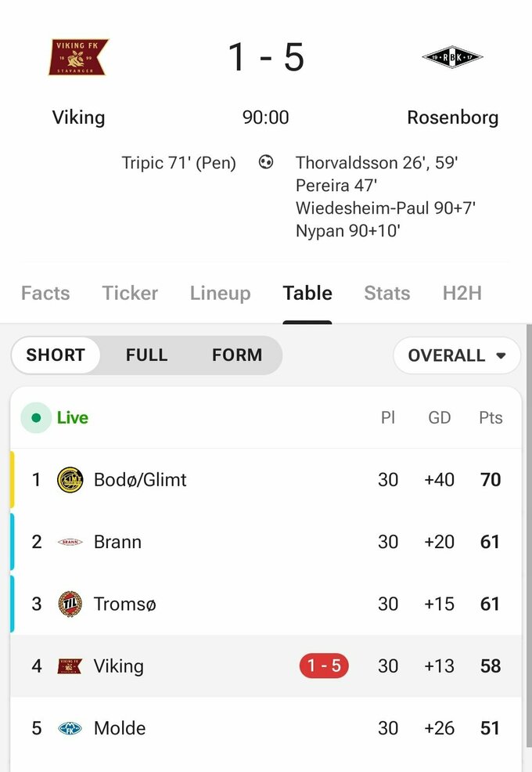Open Bodø/Glimt club logo in table
Viewport: 532px width, 772px height.
coord(70,479)
